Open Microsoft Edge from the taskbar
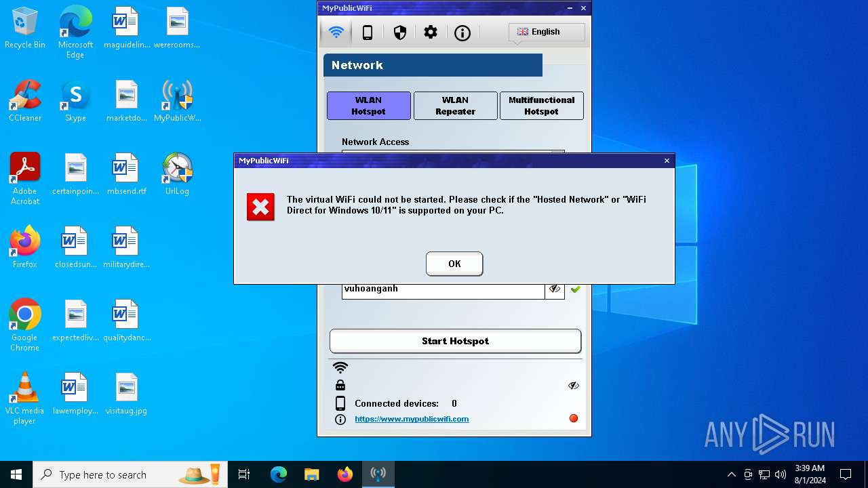The width and height of the screenshot is (868, 488). coord(279,474)
